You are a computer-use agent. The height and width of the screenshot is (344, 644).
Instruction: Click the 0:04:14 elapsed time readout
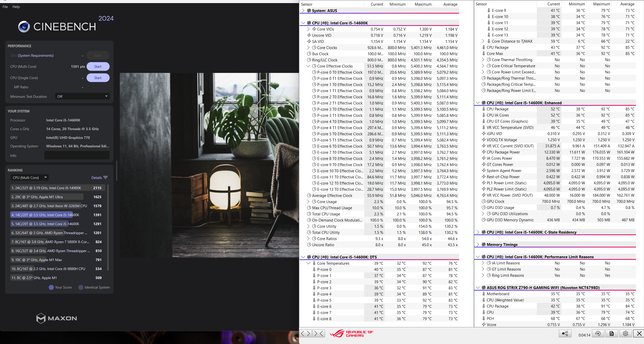[x=584, y=335]
